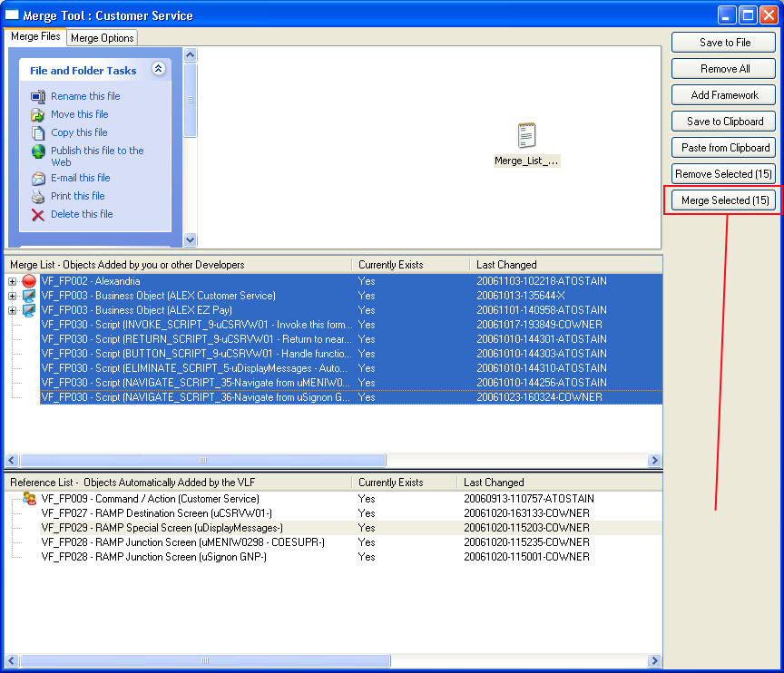Select the RETURN_SCRIPT_9 script row
This screenshot has width=784, height=673.
(351, 339)
